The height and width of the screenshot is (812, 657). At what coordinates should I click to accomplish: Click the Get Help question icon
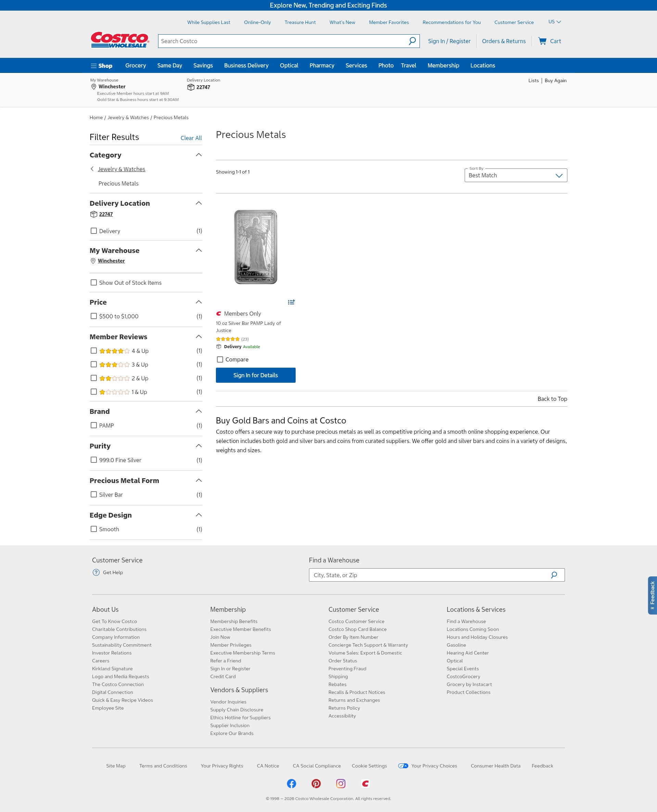pos(96,572)
